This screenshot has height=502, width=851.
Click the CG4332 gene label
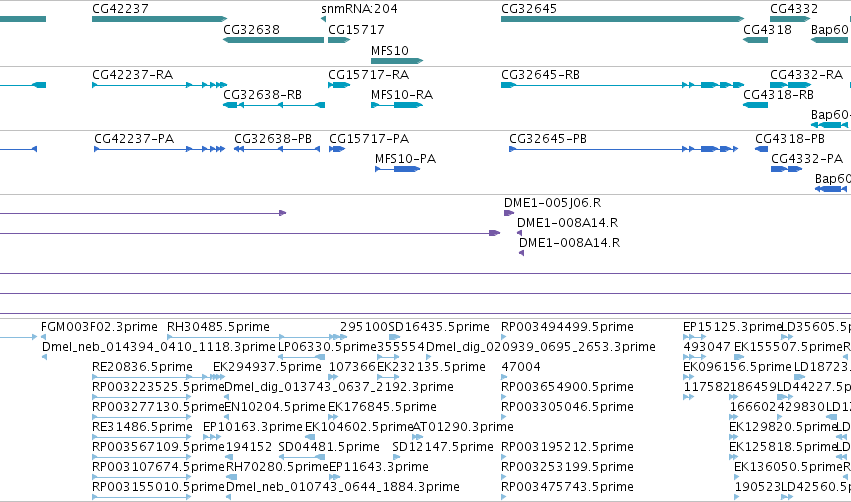click(x=793, y=9)
